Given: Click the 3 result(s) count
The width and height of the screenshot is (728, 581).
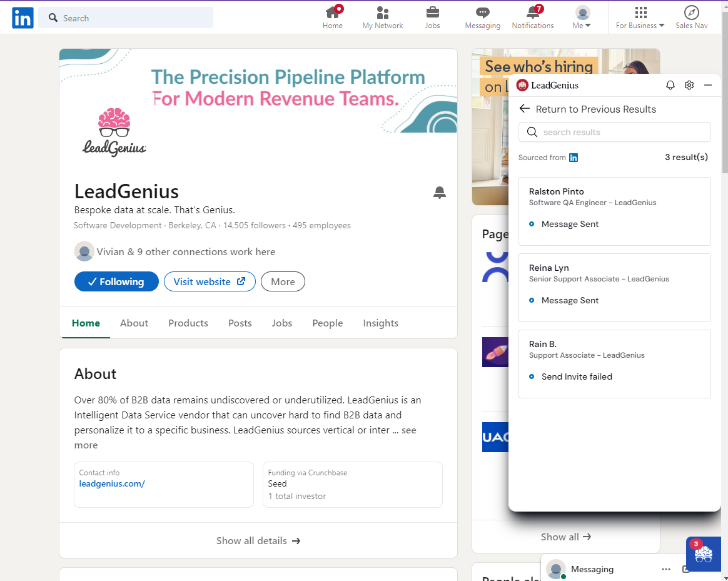Looking at the screenshot, I should pos(686,157).
